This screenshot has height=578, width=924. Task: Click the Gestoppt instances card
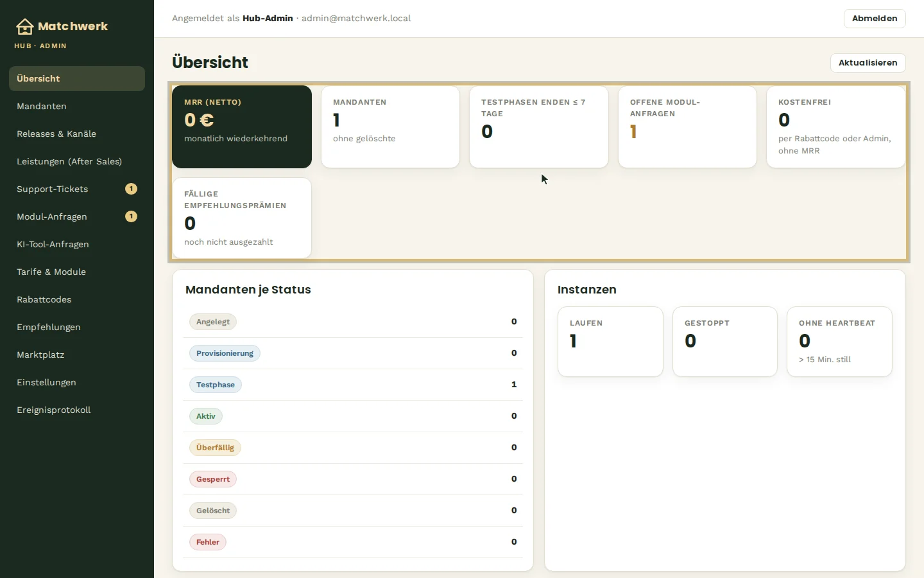point(725,342)
